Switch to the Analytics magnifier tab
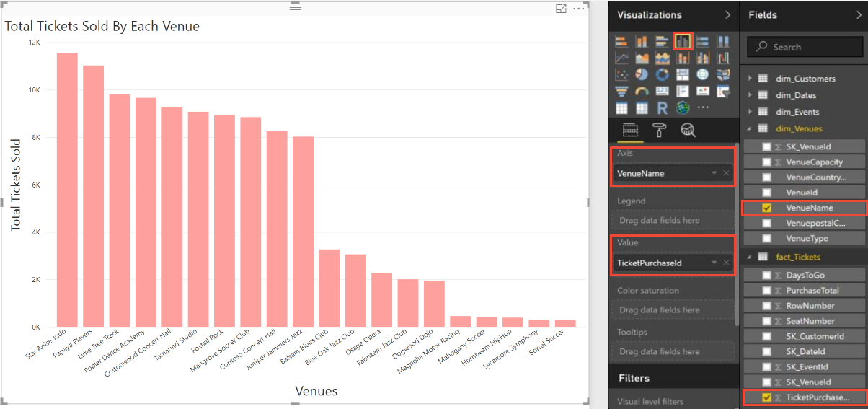Viewport: 868px width, 409px height. tap(688, 130)
